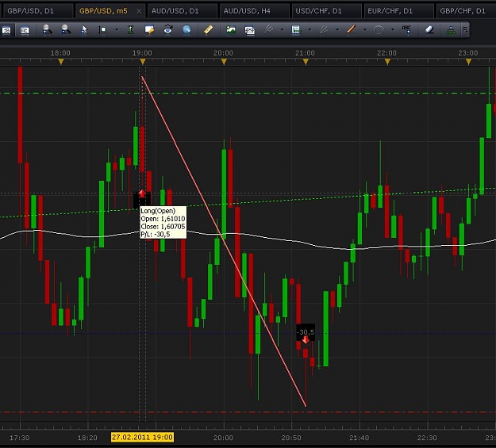The image size is (496, 448).
Task: Select the orange trend line tool
Action: tap(351, 29)
